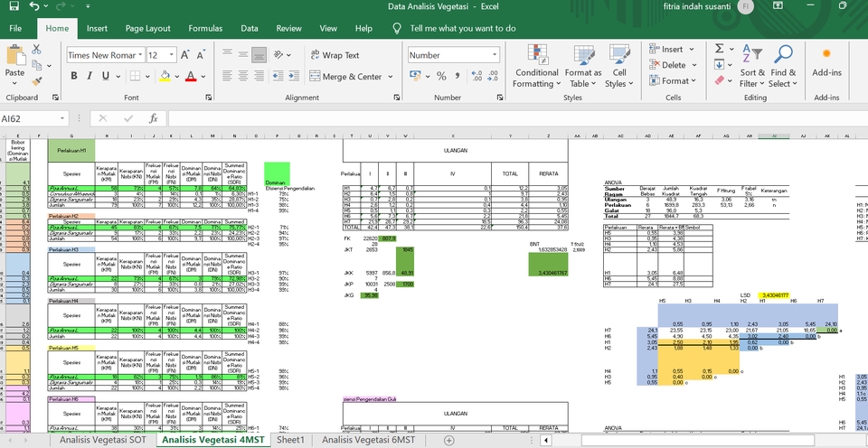The image size is (868, 448).
Task: Decrease font size with small A
Action: [x=201, y=55]
